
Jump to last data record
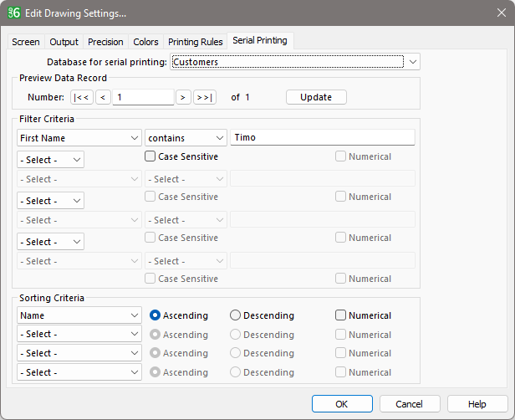click(x=205, y=97)
